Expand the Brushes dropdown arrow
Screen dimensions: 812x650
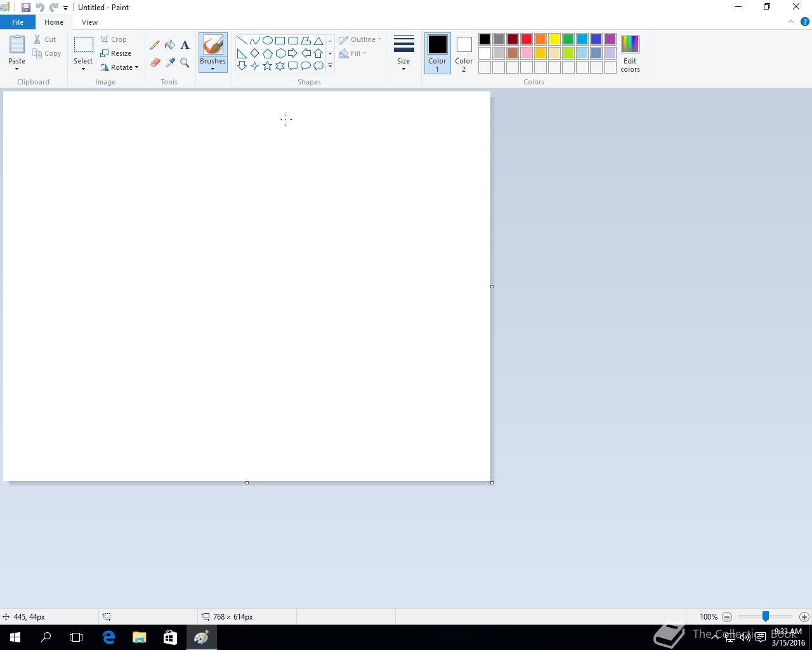click(x=213, y=69)
